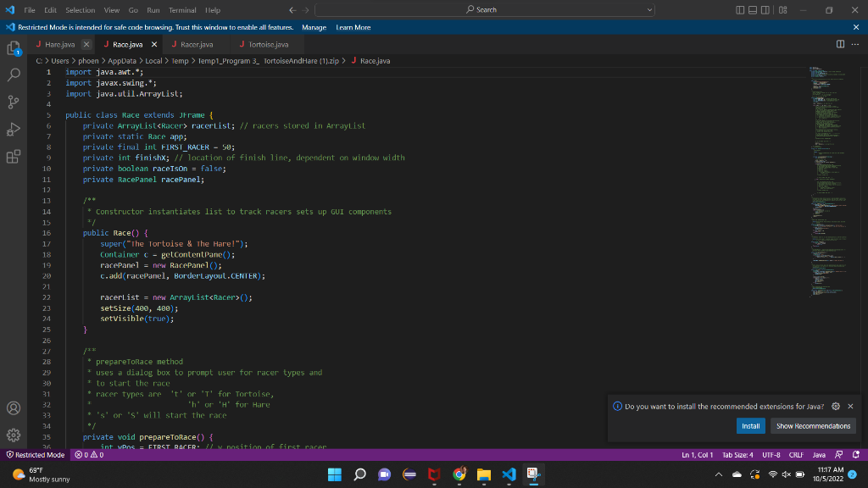This screenshot has height=488, width=868.
Task: Click the Accounts icon in activity bar
Action: pyautogui.click(x=14, y=408)
